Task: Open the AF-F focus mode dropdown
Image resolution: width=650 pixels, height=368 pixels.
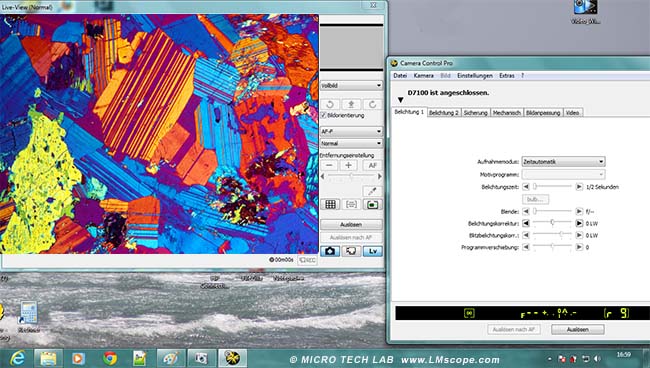Action: pos(351,131)
